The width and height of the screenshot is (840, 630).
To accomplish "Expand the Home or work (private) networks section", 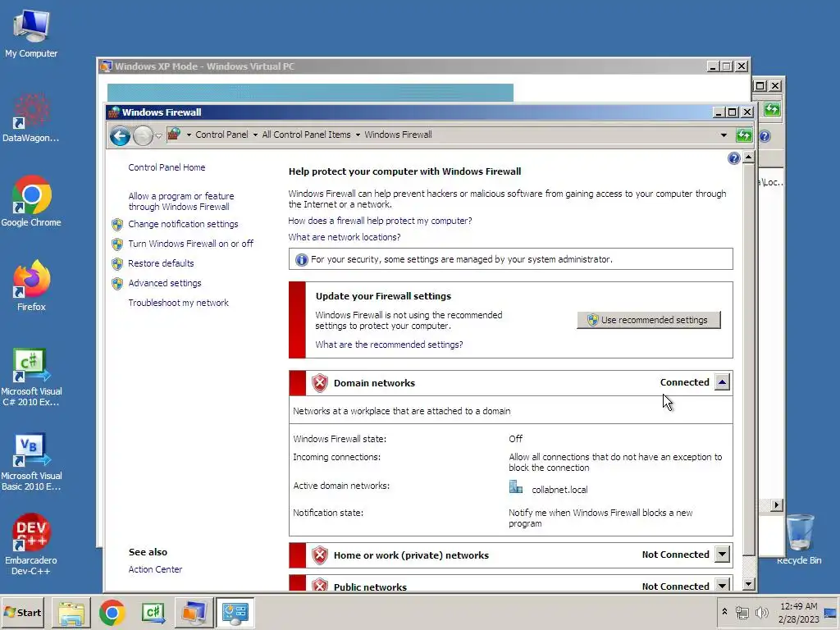I will point(722,555).
